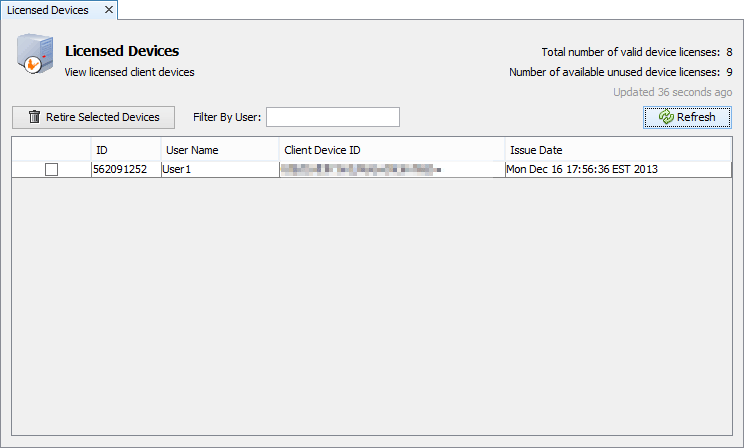The width and height of the screenshot is (744, 448).
Task: Sort by the Issue Date column header
Action: (x=617, y=150)
